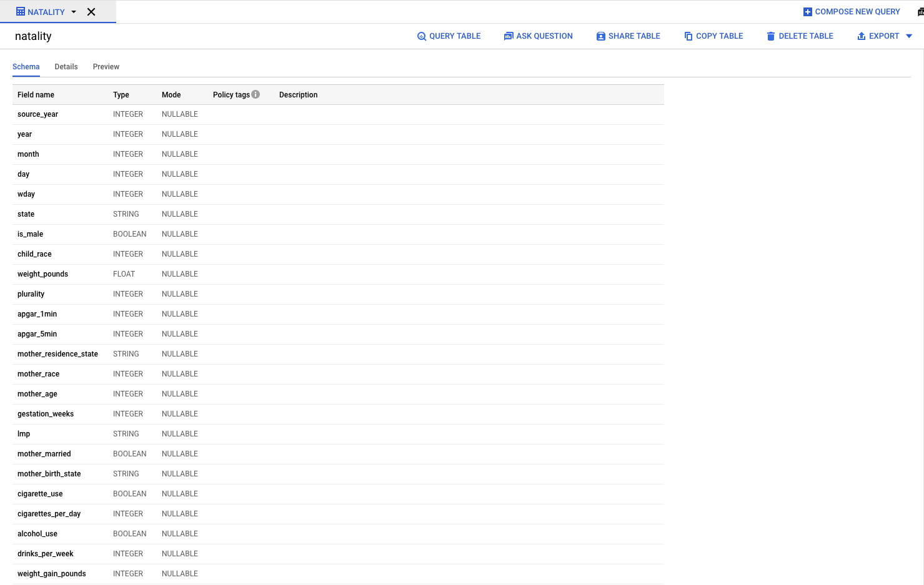
Task: Click STRING type in state row
Action: point(126,214)
